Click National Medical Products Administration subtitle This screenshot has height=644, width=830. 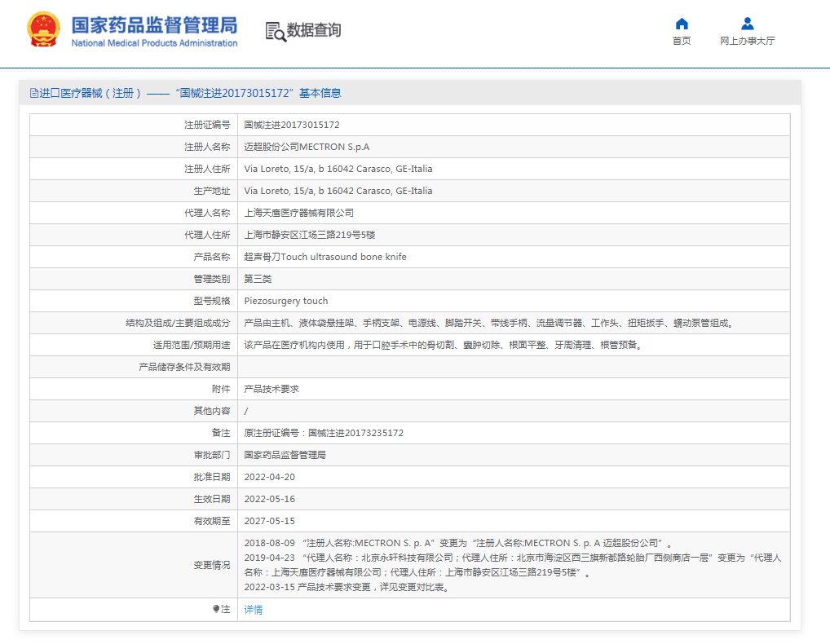(x=154, y=43)
